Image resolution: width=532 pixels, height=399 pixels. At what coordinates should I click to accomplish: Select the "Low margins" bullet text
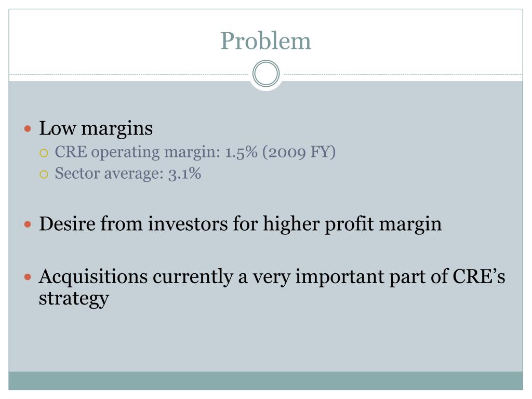96,129
